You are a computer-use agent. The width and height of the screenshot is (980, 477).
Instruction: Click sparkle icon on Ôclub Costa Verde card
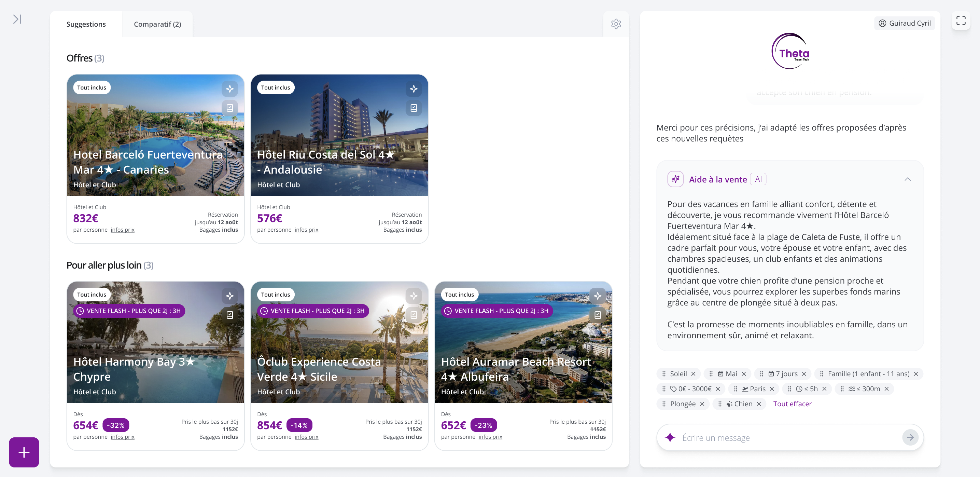click(x=414, y=296)
